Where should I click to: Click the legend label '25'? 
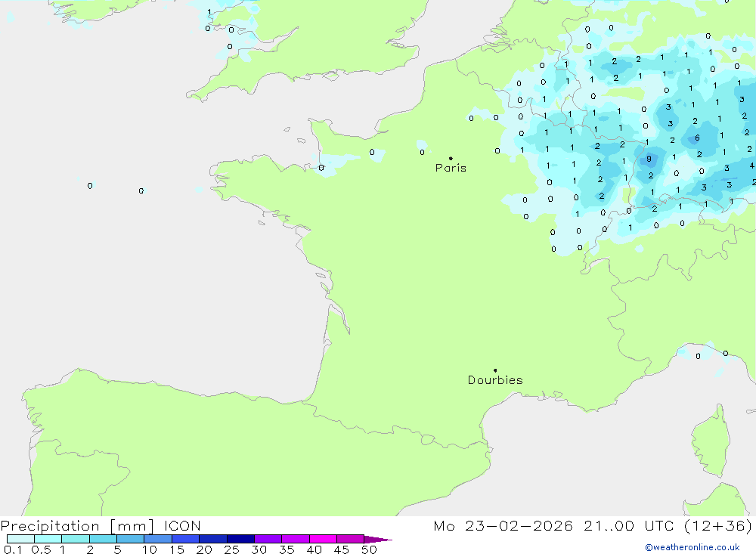(x=231, y=549)
